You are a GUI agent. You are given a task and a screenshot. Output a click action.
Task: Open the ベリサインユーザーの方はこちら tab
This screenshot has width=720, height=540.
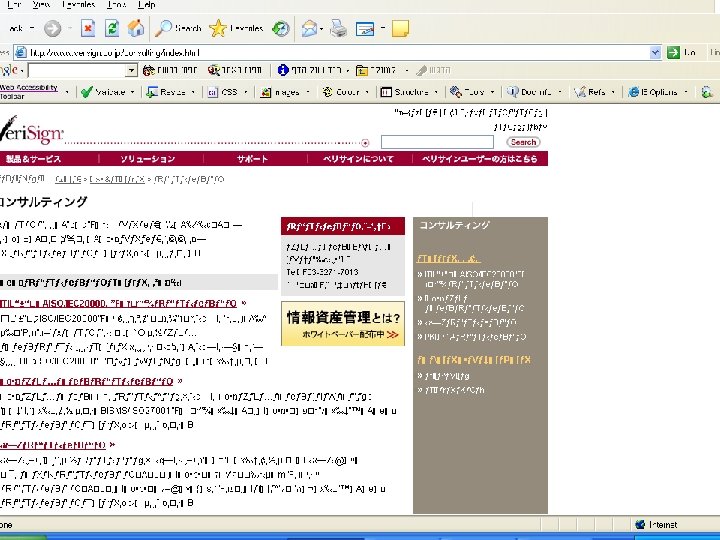pos(479,159)
